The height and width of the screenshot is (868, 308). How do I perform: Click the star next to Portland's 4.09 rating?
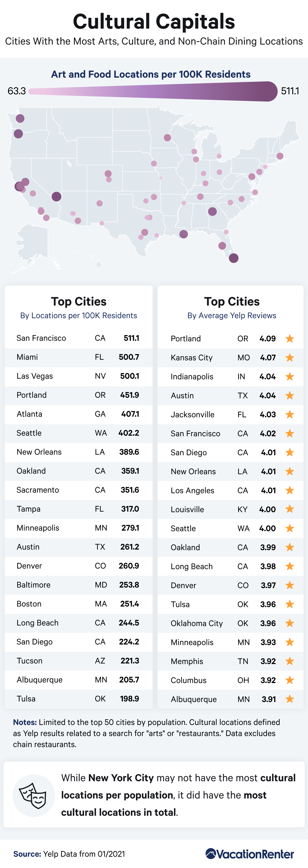(x=289, y=338)
